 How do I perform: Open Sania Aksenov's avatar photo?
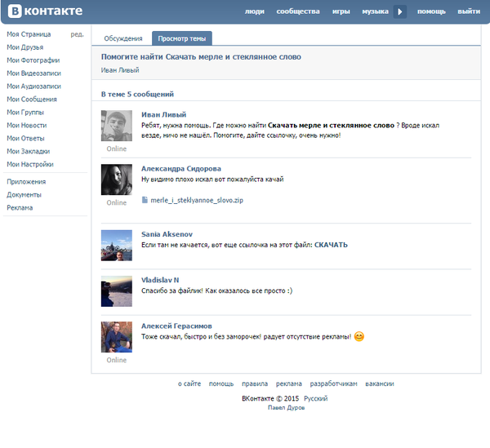click(116, 245)
